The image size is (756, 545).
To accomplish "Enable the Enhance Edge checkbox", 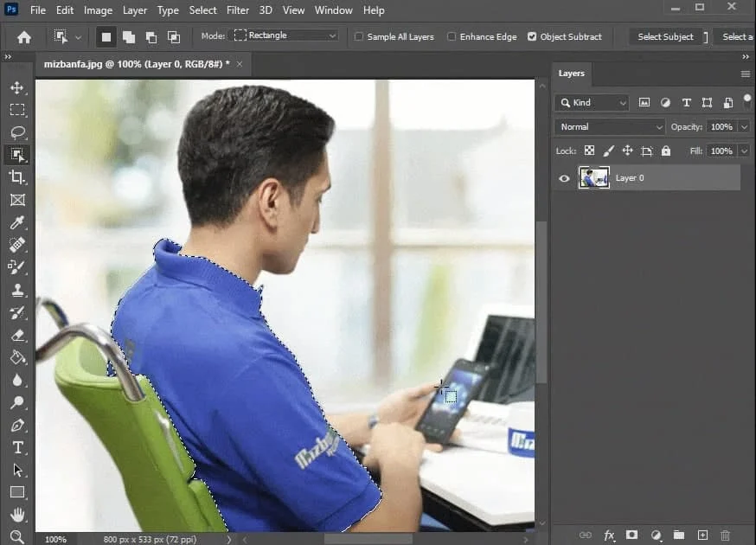I will coord(452,36).
